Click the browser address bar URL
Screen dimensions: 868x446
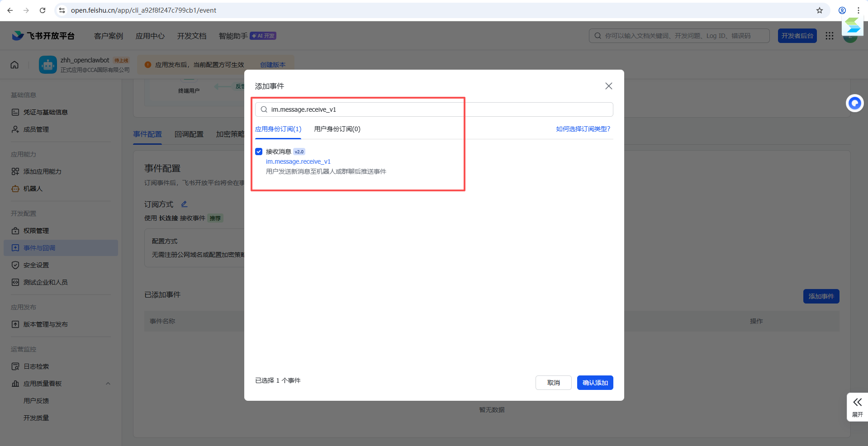[x=143, y=10]
